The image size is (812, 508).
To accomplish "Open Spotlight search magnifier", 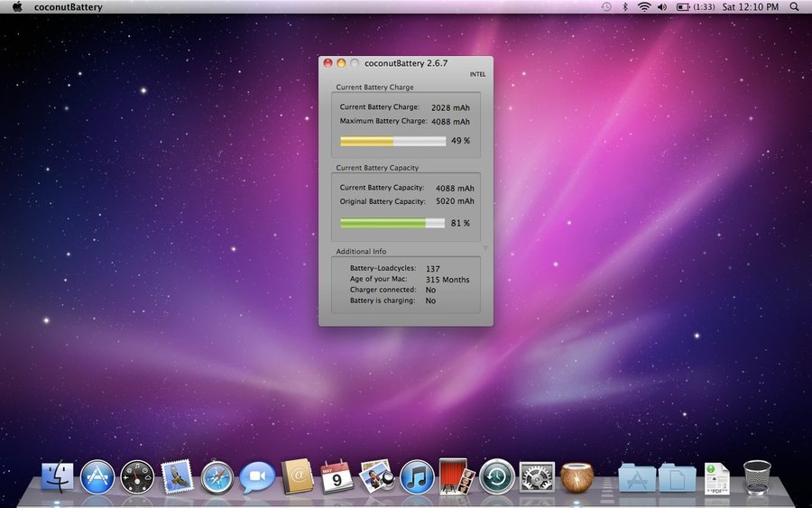I will coord(794,6).
